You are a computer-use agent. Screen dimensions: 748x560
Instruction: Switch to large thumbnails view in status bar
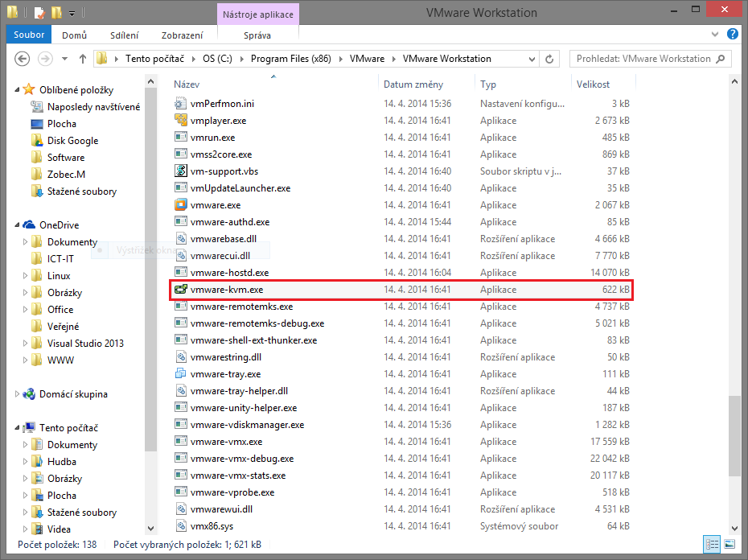(729, 544)
